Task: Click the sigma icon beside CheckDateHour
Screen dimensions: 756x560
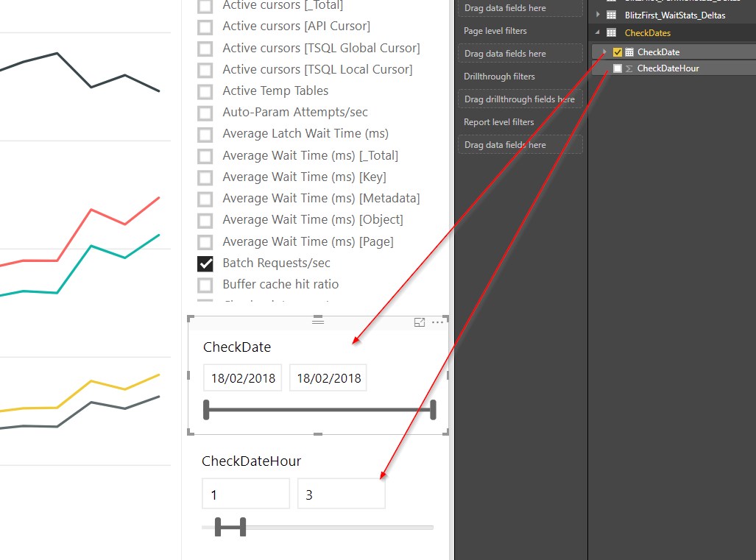Action: click(x=629, y=68)
